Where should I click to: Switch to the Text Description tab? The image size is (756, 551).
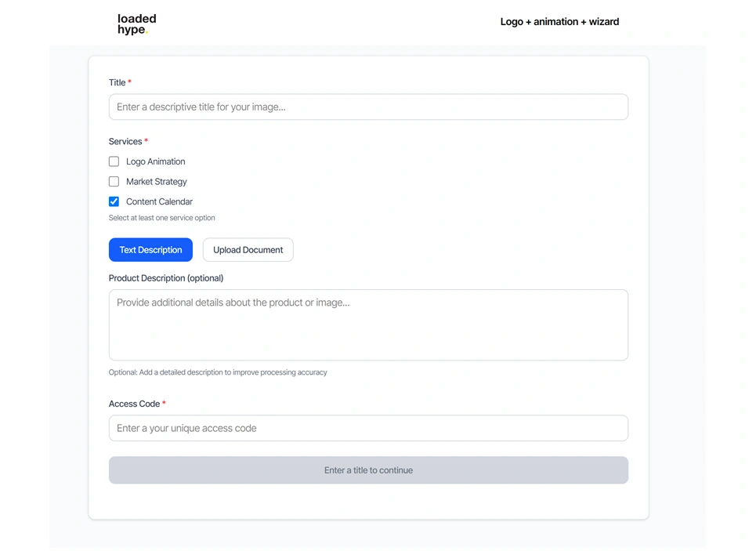click(150, 250)
